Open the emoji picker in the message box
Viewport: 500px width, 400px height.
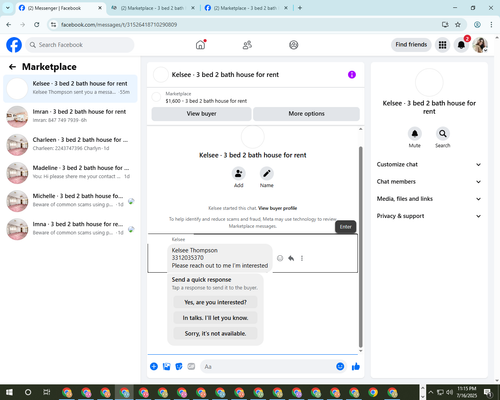coord(340,366)
